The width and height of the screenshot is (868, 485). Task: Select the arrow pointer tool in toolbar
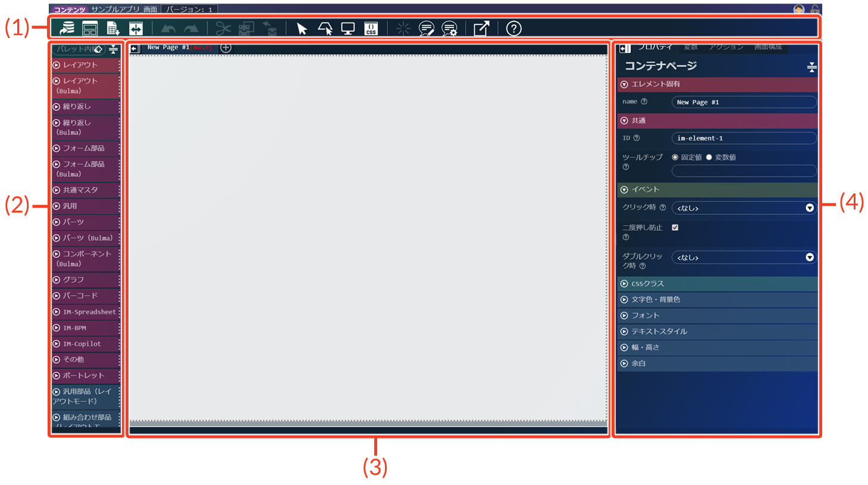[302, 29]
